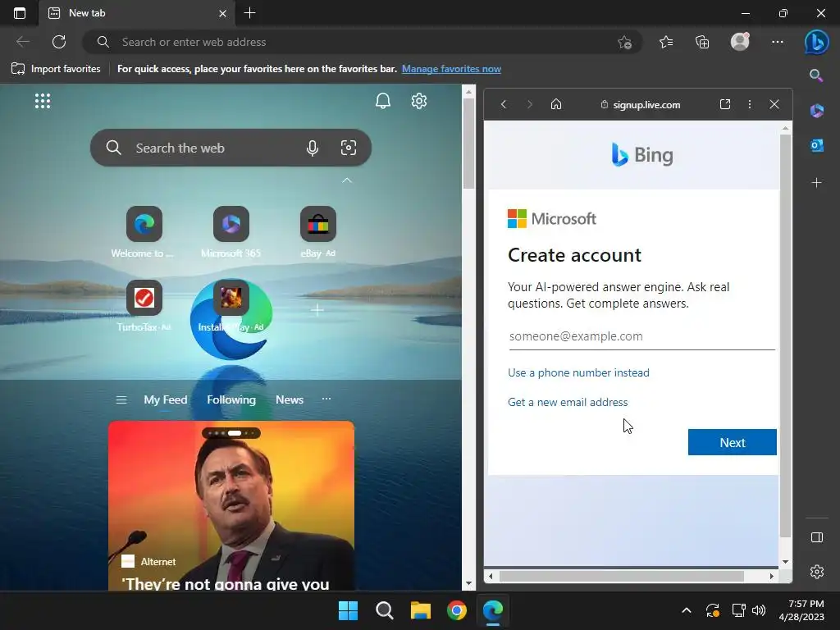Open the app launcher grid icon
The image size is (840, 630).
[x=43, y=101]
